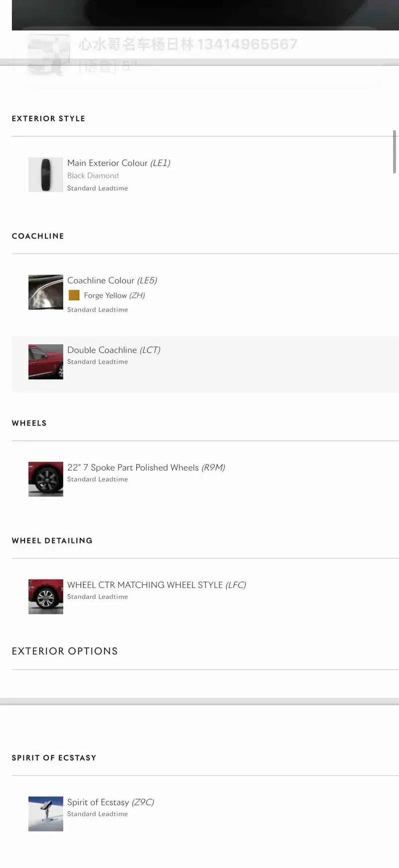Tap the contact avatar in the notification

tap(47, 54)
